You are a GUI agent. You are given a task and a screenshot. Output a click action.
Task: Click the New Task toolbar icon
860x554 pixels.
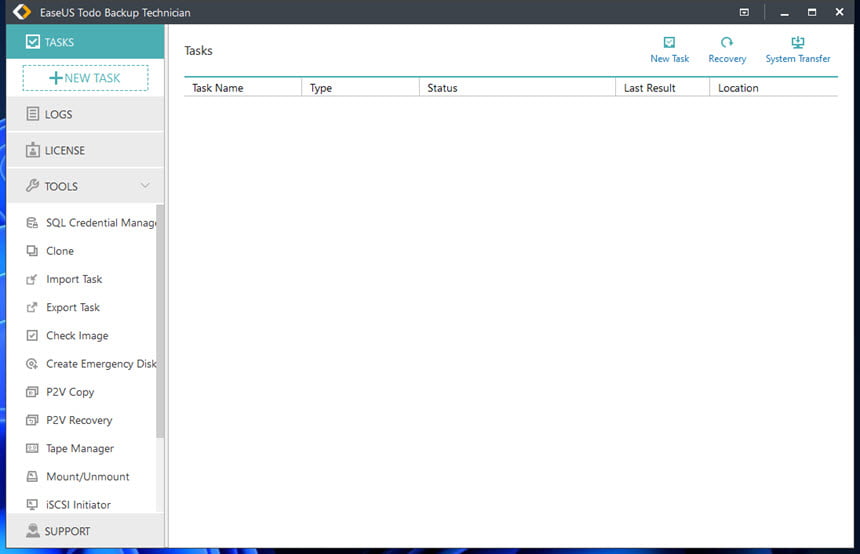[x=669, y=42]
